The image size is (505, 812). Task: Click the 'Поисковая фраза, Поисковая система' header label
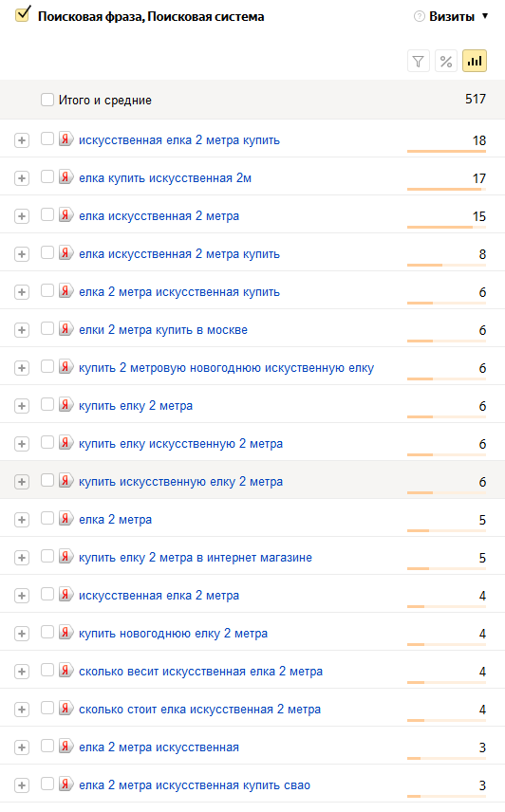click(151, 16)
